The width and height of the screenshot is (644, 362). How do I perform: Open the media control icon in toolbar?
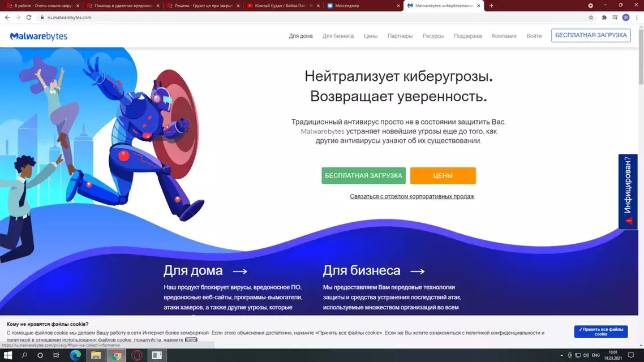(615, 17)
